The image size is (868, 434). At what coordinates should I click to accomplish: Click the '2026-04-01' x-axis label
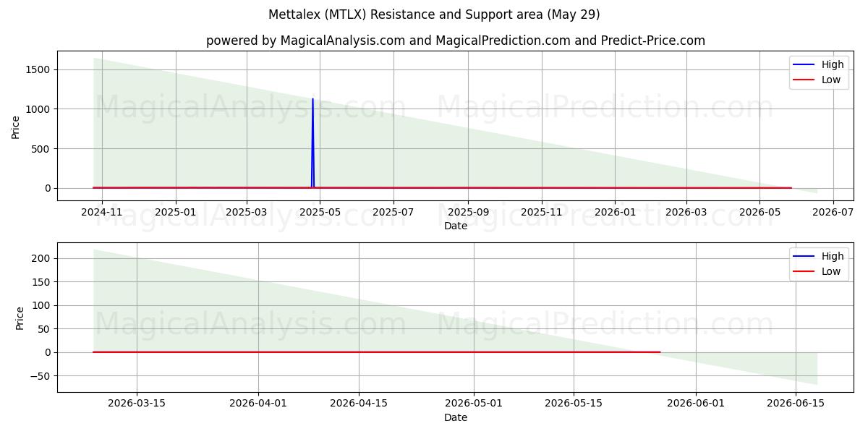coord(258,404)
